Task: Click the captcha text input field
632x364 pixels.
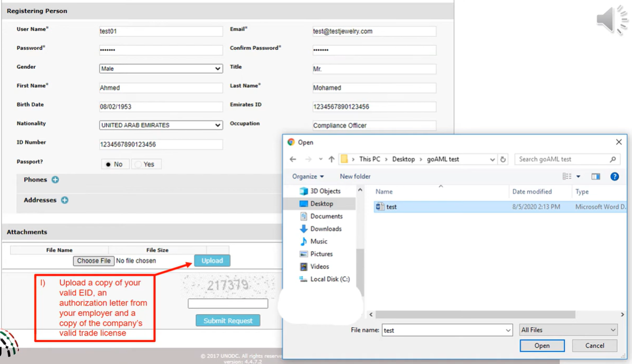Action: click(x=228, y=304)
